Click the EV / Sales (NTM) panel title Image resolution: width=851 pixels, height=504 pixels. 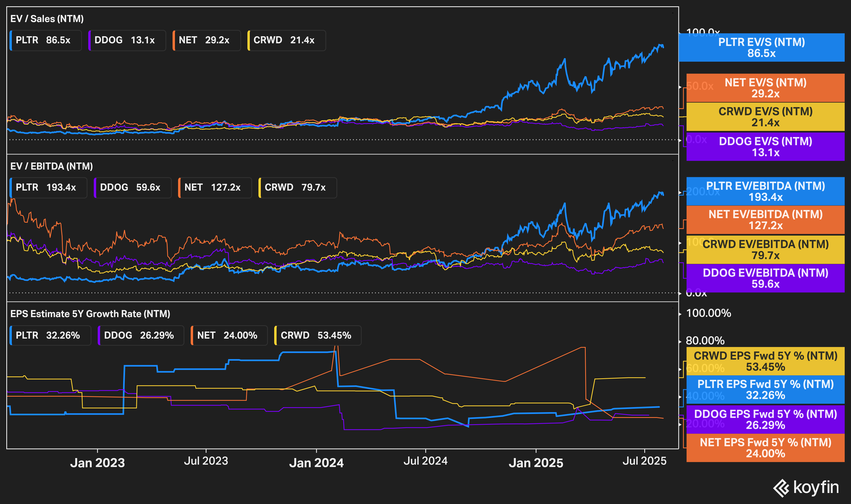(x=47, y=19)
